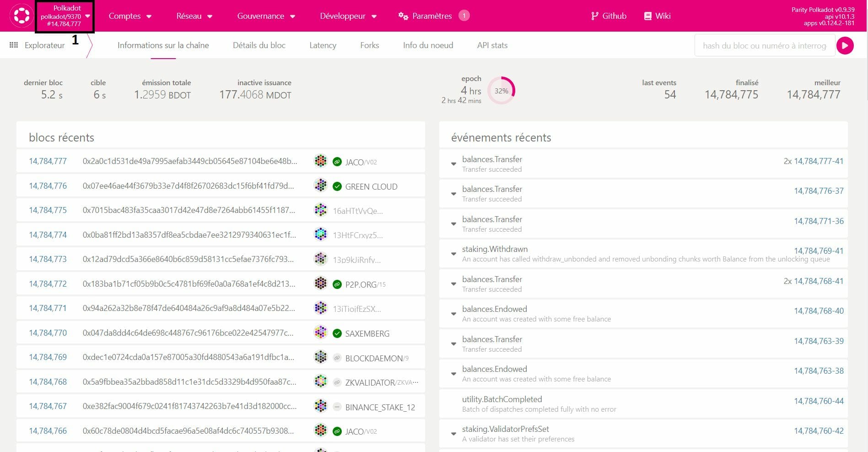Select the Informations sur la chaîne tab
The width and height of the screenshot is (868, 452).
(163, 45)
